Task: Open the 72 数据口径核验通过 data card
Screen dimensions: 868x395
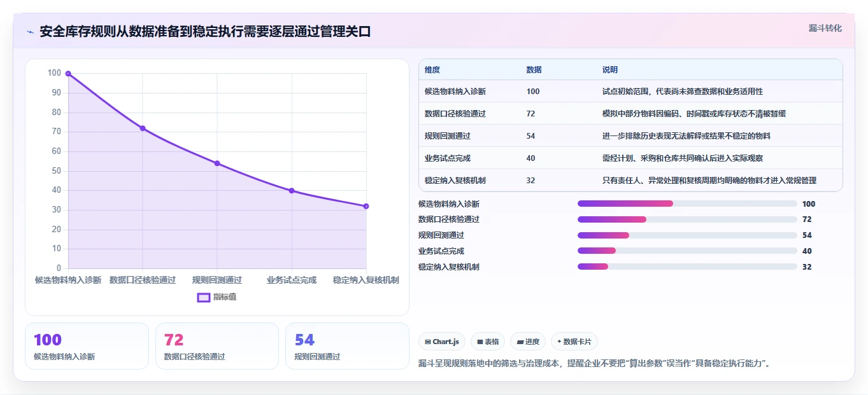Action: click(217, 346)
